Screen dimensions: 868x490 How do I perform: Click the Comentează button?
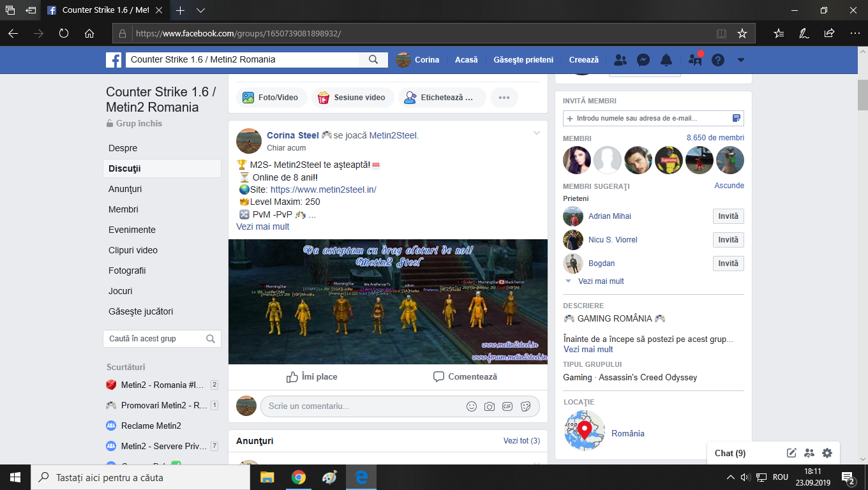click(465, 377)
